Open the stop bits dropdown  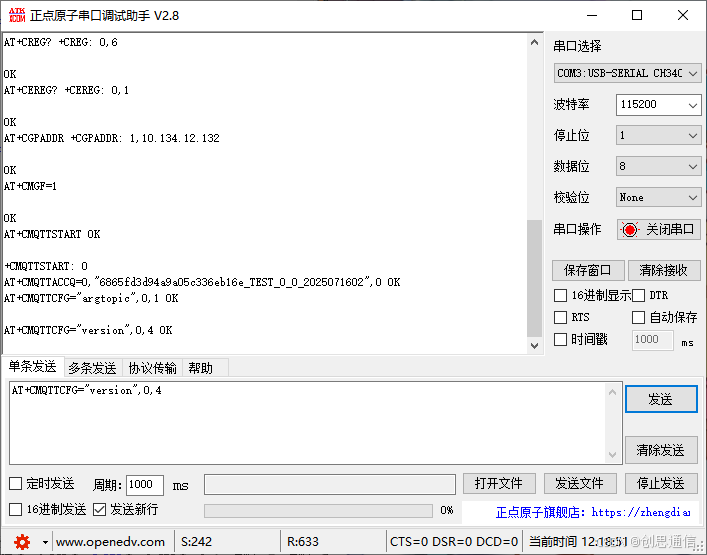click(658, 135)
